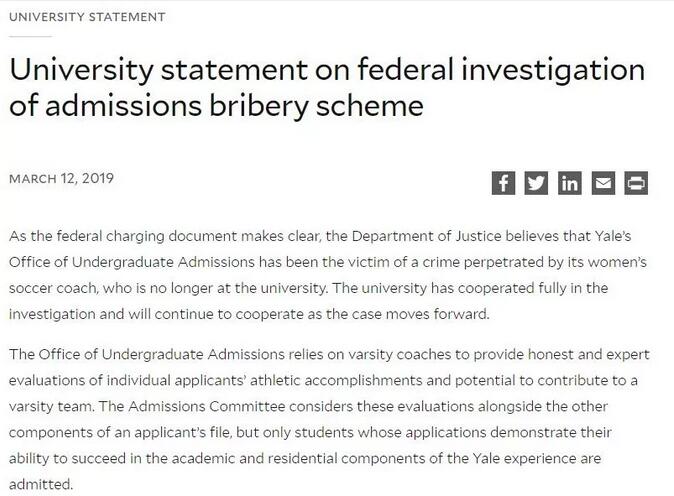Viewport: 674px width, 496px height.
Task: Click the headline about admissions bribery scheme
Action: 327,88
